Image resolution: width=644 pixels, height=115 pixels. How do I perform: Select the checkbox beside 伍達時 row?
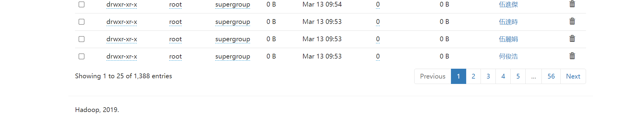coord(82,22)
